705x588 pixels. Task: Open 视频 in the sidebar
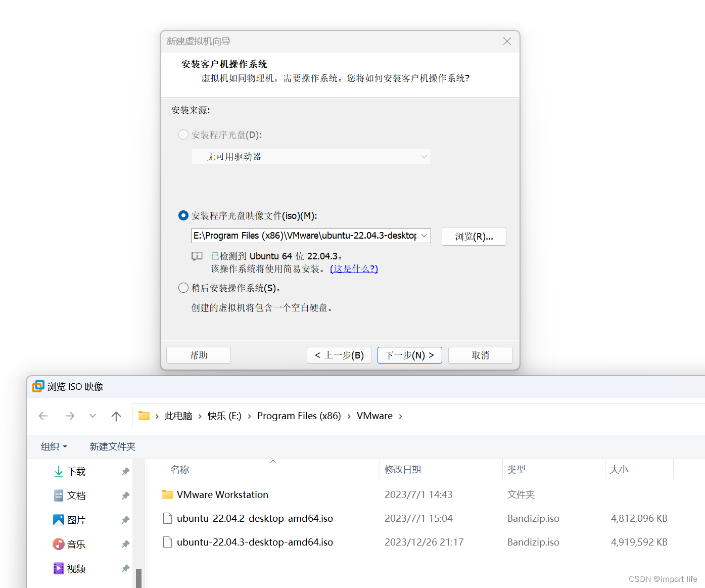tap(76, 568)
